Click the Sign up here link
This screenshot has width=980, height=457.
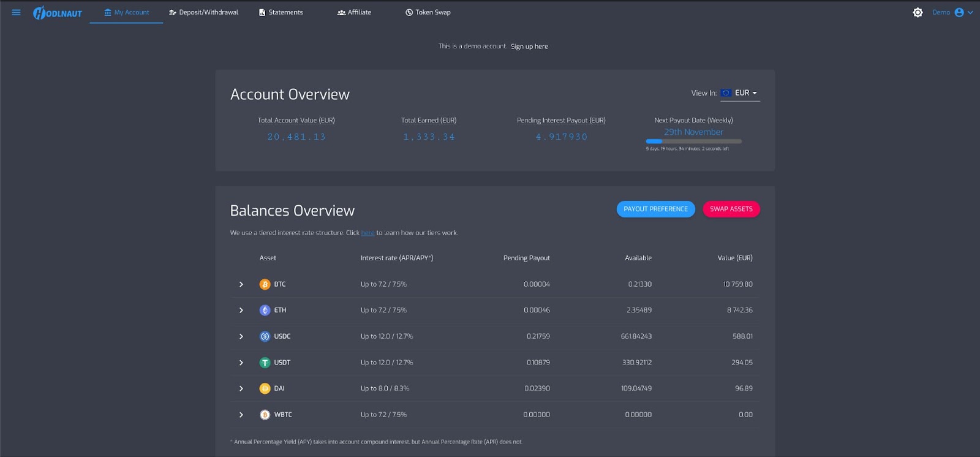529,47
